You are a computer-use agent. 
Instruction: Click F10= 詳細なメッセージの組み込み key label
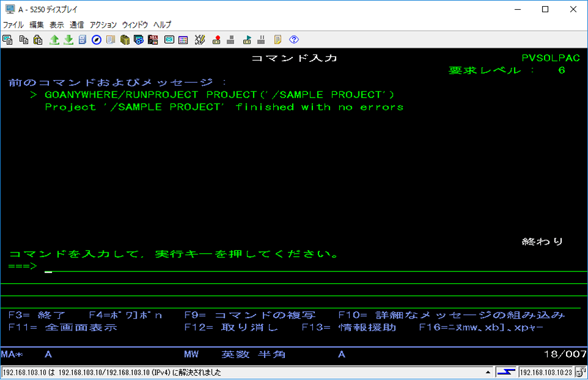[x=451, y=315]
